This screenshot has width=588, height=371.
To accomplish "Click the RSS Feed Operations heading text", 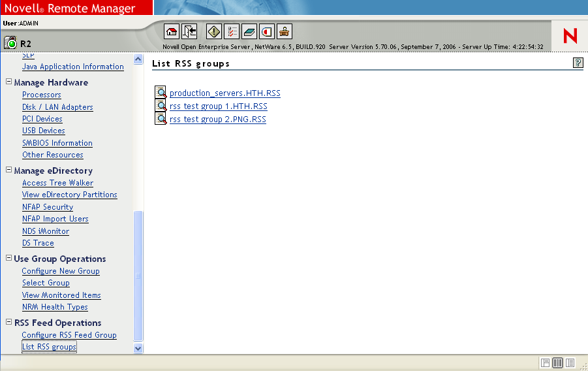I will (57, 323).
